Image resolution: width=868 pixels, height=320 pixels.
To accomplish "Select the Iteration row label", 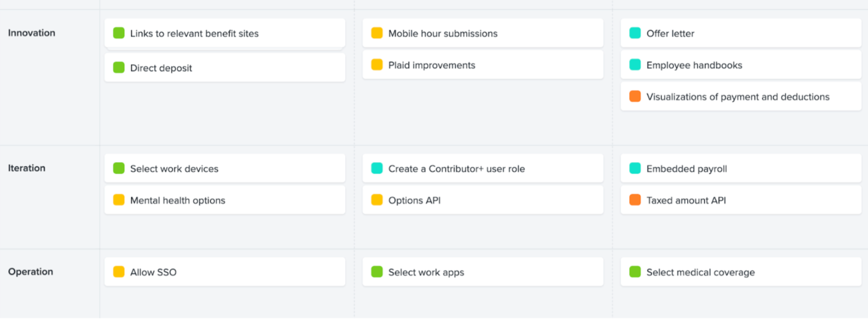I will [26, 168].
